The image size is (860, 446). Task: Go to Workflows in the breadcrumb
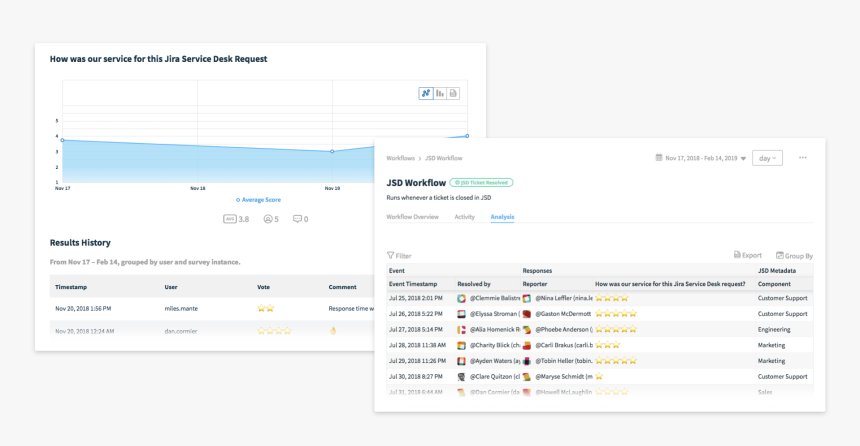tap(400, 158)
